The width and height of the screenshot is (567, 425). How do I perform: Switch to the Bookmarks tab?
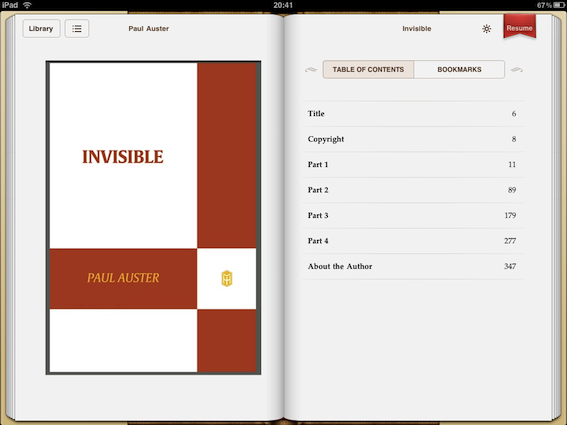(459, 69)
